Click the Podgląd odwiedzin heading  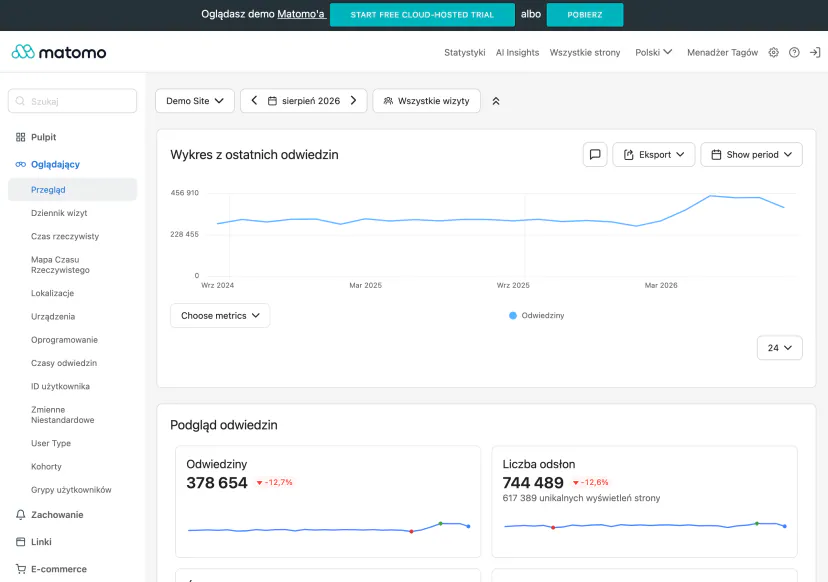223,425
